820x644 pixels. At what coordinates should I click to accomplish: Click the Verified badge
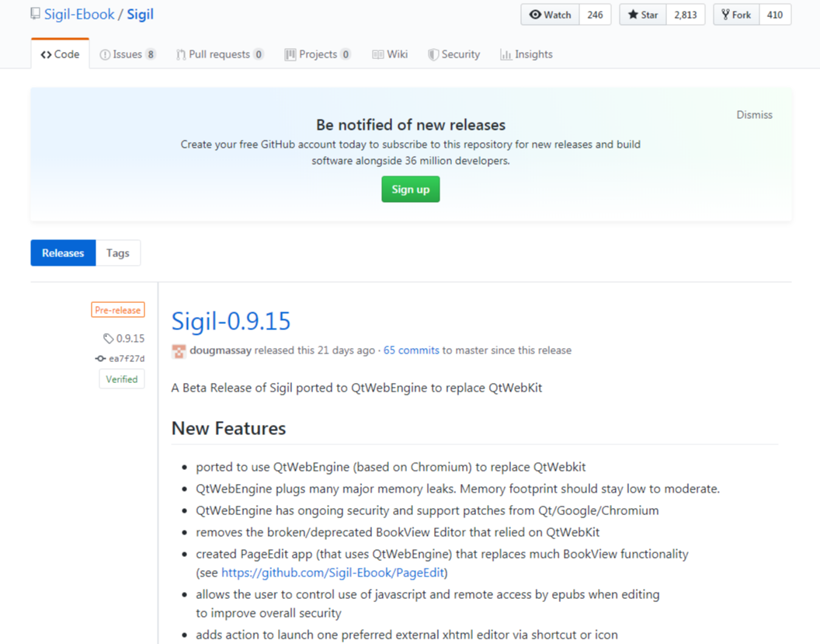(x=122, y=379)
